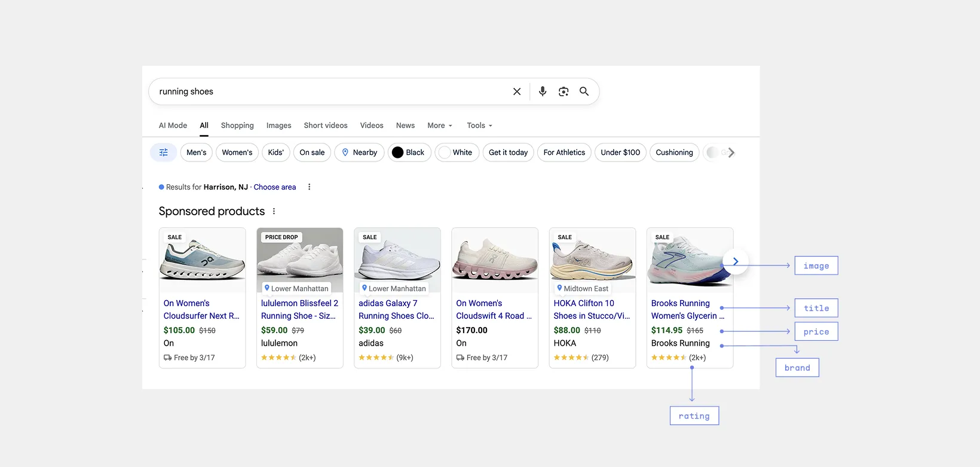
Task: Toggle the Women's filter chip
Action: [237, 152]
